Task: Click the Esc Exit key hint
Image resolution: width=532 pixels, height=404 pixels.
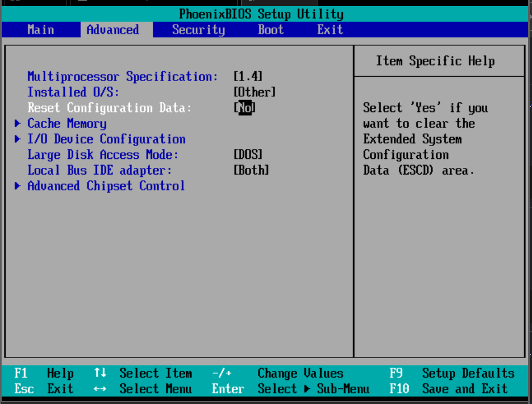Action: (x=44, y=389)
